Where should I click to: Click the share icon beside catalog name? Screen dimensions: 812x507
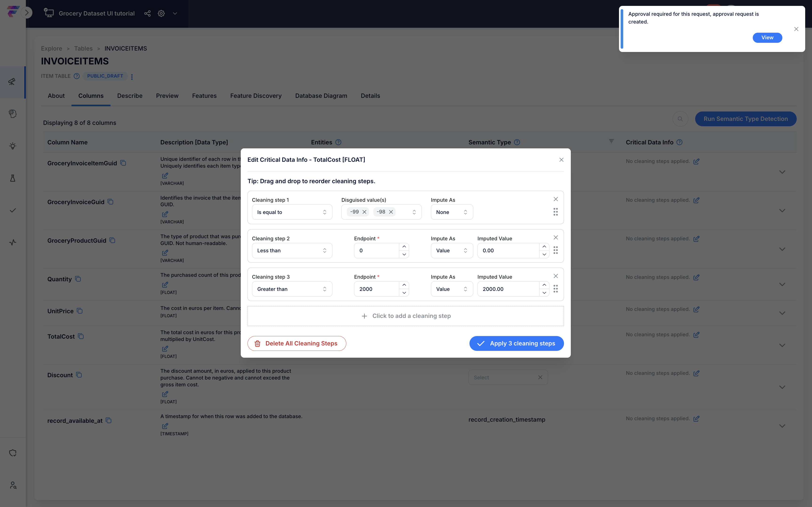[x=147, y=13]
